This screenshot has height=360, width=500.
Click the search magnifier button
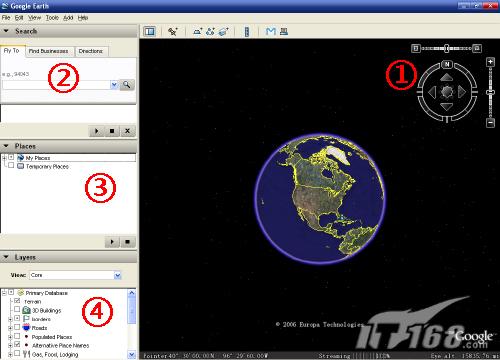127,85
